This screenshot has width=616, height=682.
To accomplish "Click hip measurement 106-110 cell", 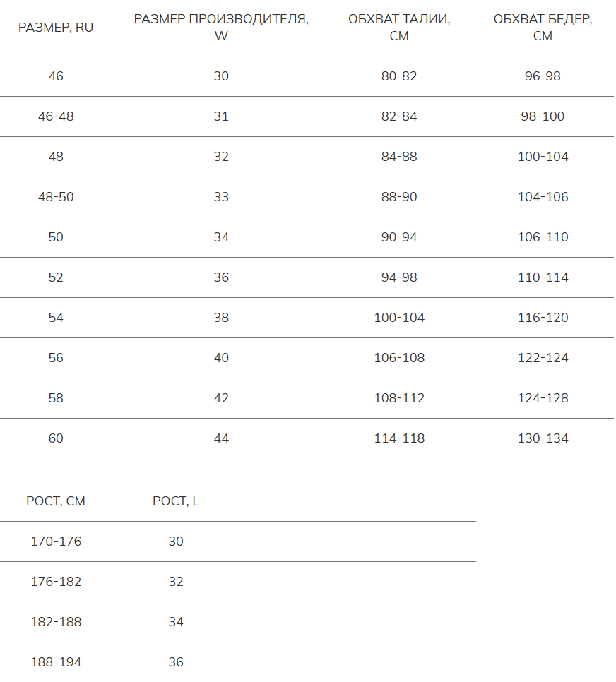I will (x=543, y=237).
